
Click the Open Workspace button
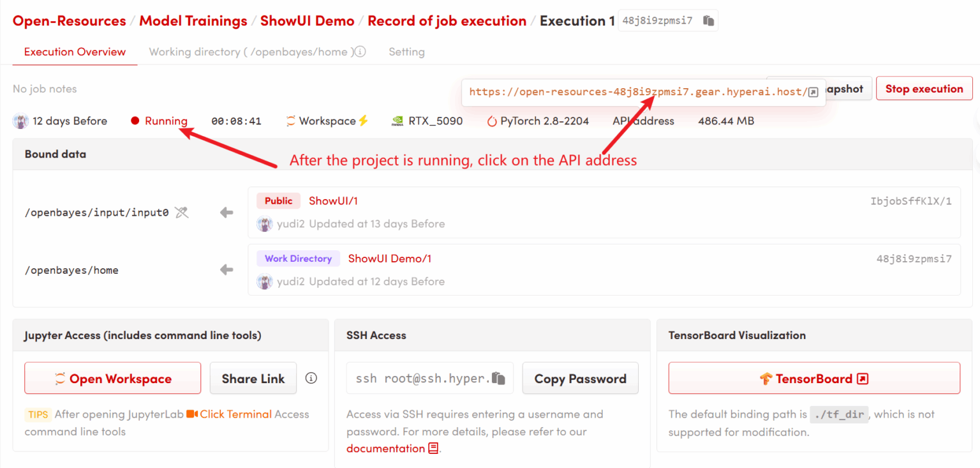(113, 379)
